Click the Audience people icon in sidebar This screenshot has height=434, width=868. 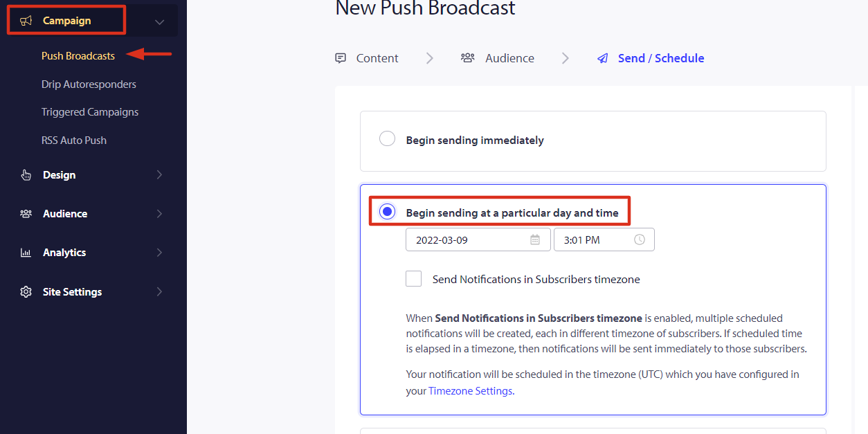click(x=26, y=214)
